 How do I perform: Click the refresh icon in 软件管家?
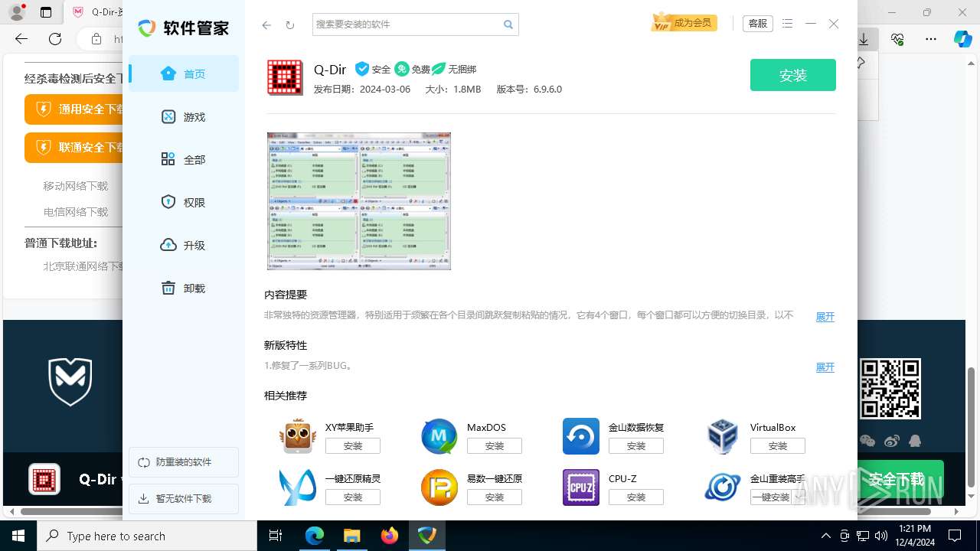(290, 25)
